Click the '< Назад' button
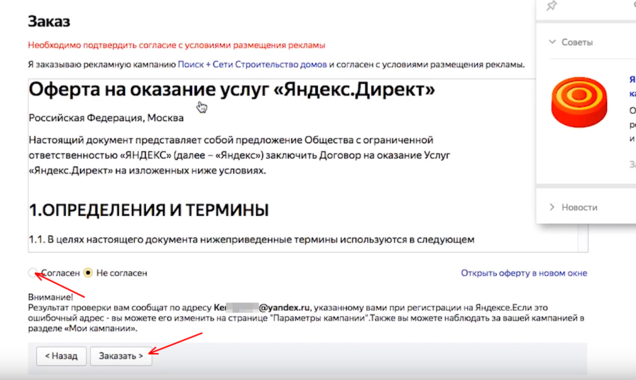 coord(61,356)
